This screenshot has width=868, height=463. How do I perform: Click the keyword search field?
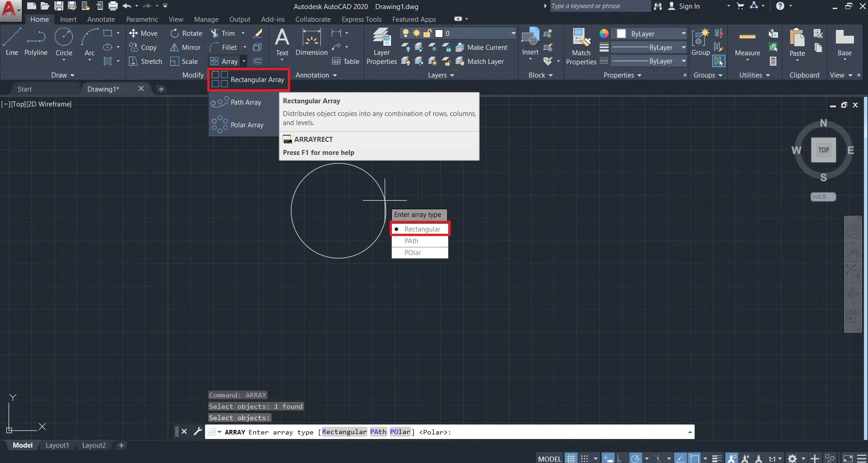pos(598,6)
